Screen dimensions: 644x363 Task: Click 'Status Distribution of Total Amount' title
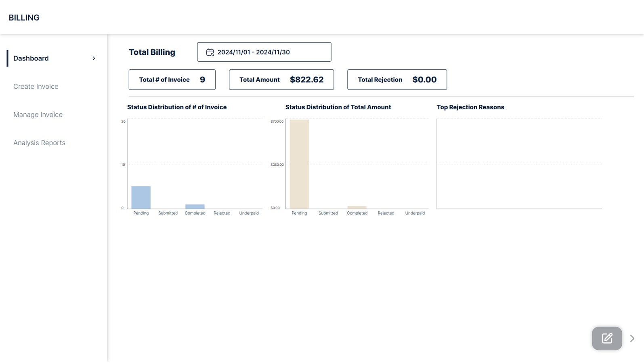pyautogui.click(x=338, y=107)
